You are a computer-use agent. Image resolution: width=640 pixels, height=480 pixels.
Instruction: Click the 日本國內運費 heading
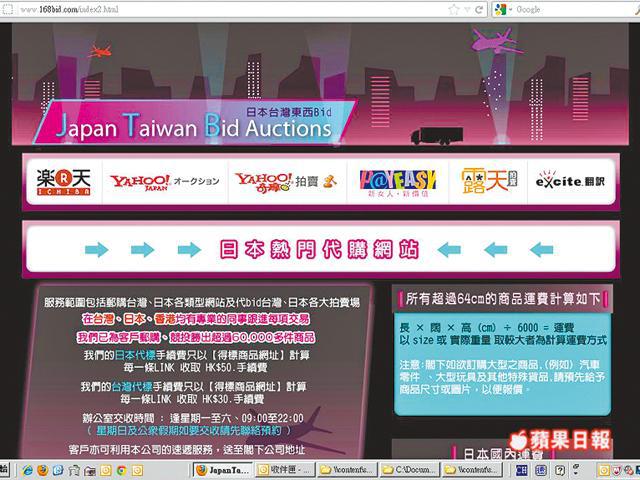pyautogui.click(x=504, y=454)
